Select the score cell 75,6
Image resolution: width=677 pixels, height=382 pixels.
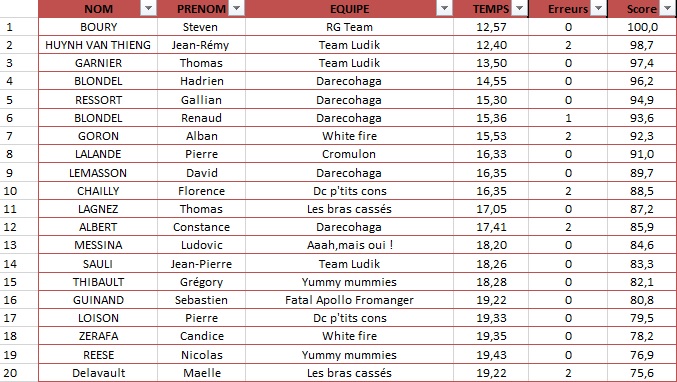pos(642,373)
